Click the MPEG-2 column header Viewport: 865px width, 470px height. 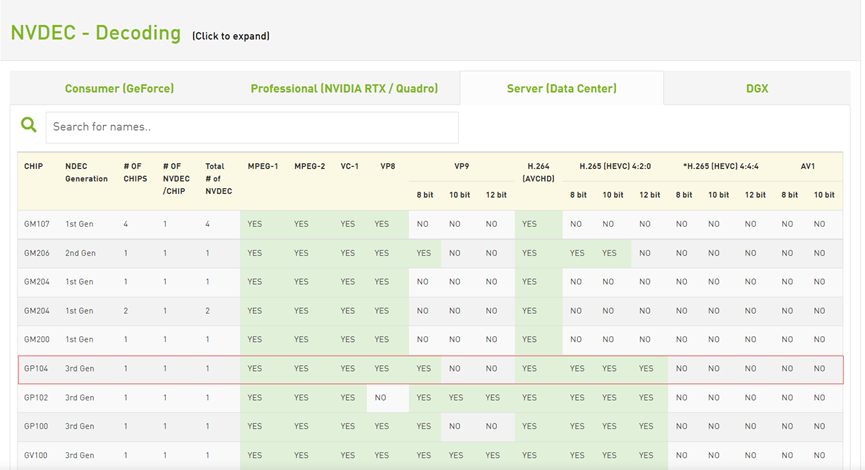pos(309,166)
